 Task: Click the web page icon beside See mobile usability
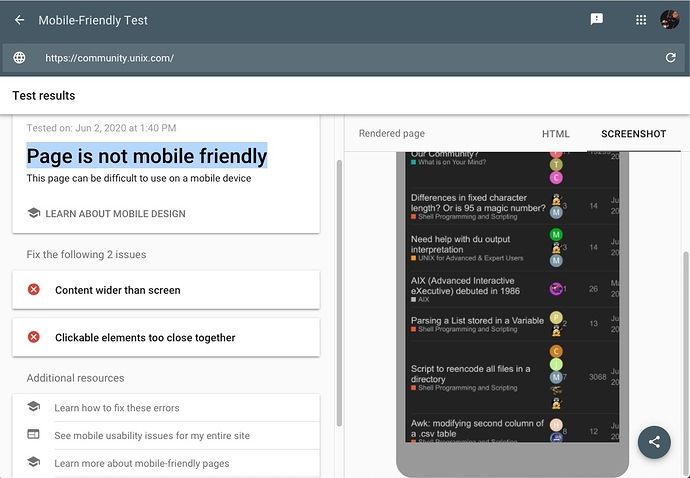(x=33, y=434)
